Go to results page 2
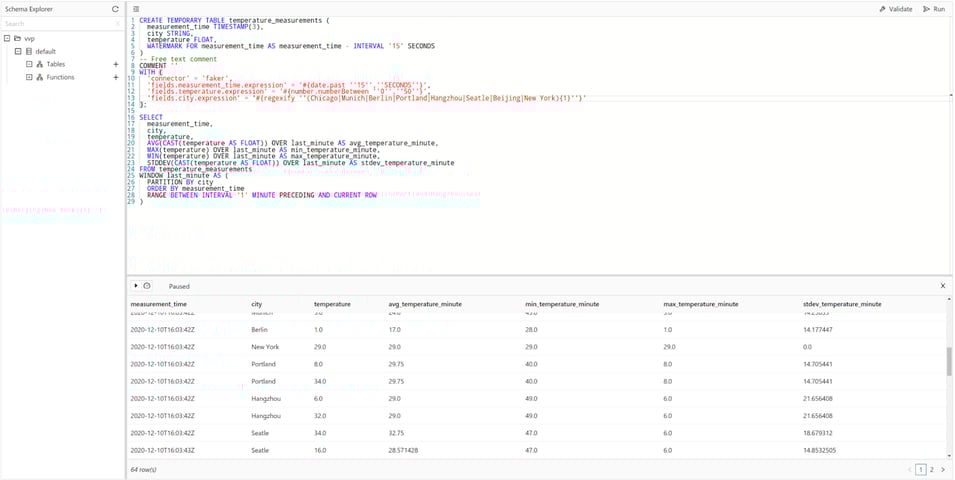This screenshot has height=480, width=955. coord(931,469)
